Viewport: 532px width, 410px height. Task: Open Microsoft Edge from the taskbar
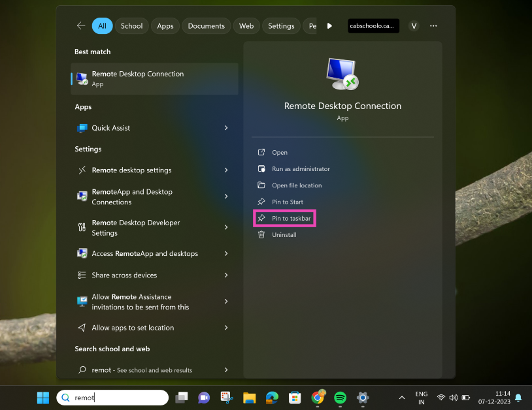coord(272,398)
